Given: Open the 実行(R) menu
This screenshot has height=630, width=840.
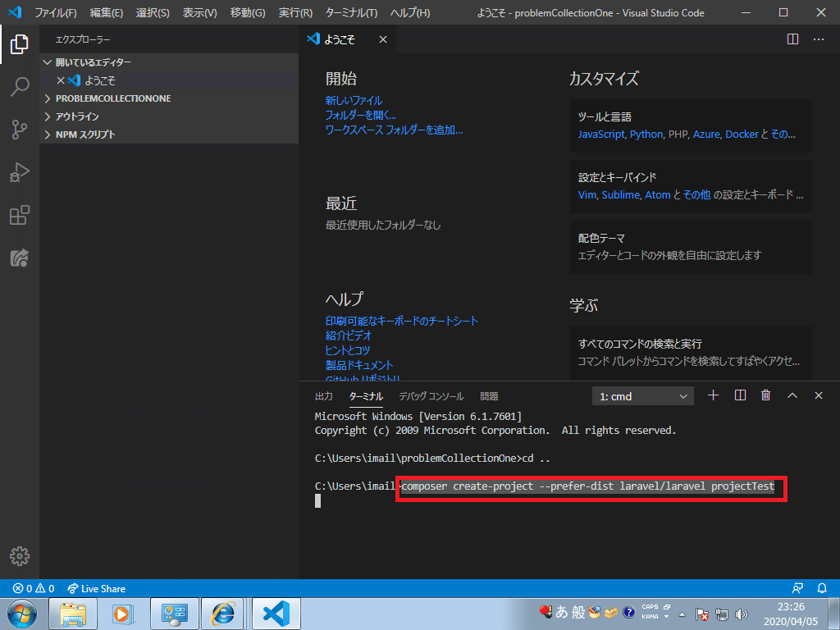Looking at the screenshot, I should (295, 12).
